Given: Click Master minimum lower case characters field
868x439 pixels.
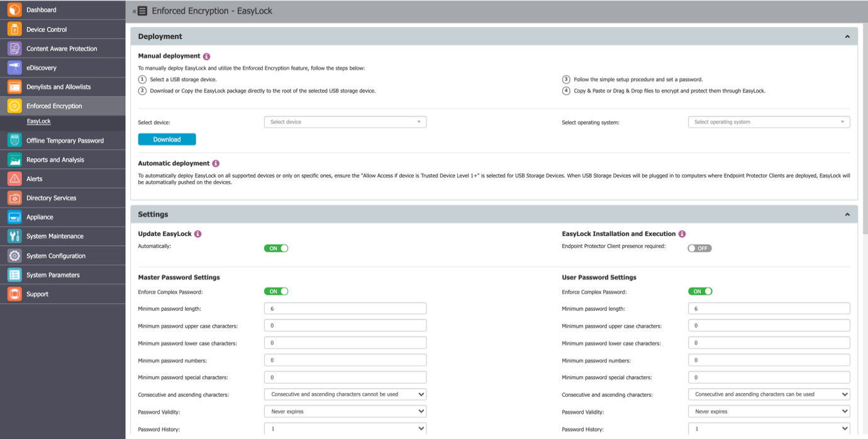Looking at the screenshot, I should click(x=345, y=343).
